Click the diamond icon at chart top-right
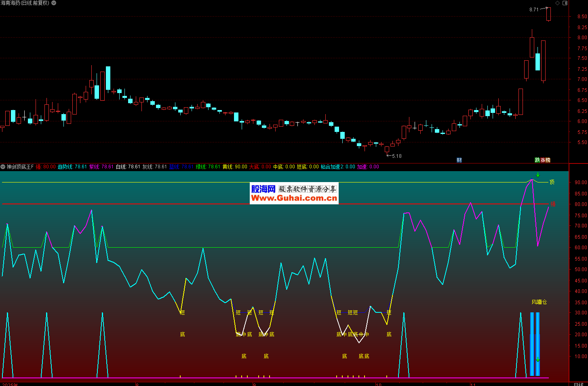 pyautogui.click(x=557, y=3)
